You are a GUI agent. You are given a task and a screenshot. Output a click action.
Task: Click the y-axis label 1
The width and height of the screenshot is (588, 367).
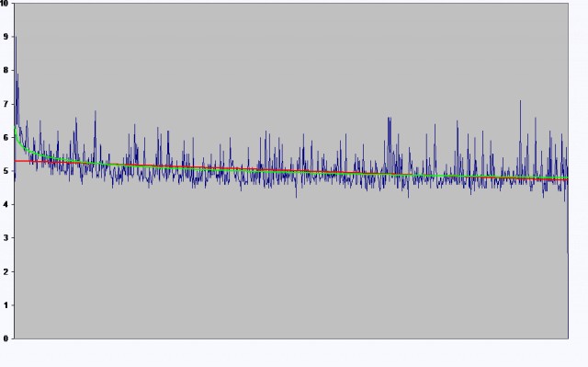click(6, 305)
